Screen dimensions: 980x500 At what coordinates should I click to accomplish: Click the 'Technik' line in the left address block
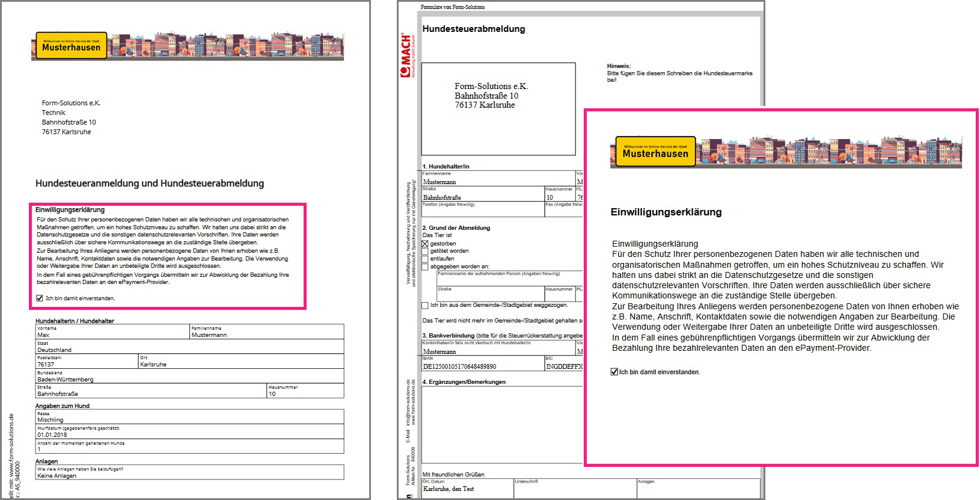[54, 113]
